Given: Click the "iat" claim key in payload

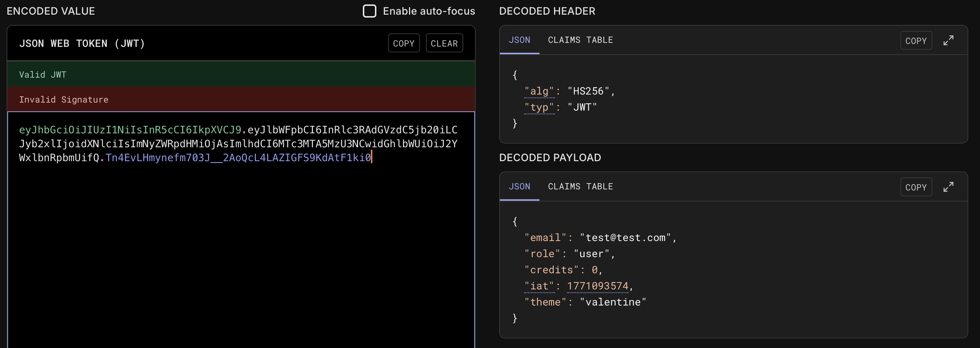Looking at the screenshot, I should pos(539,286).
